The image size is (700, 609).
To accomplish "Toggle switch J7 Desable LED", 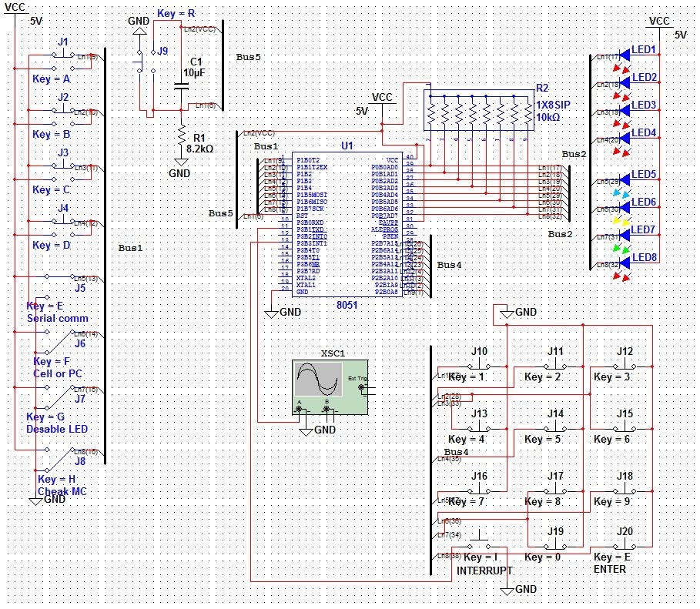I will point(60,397).
